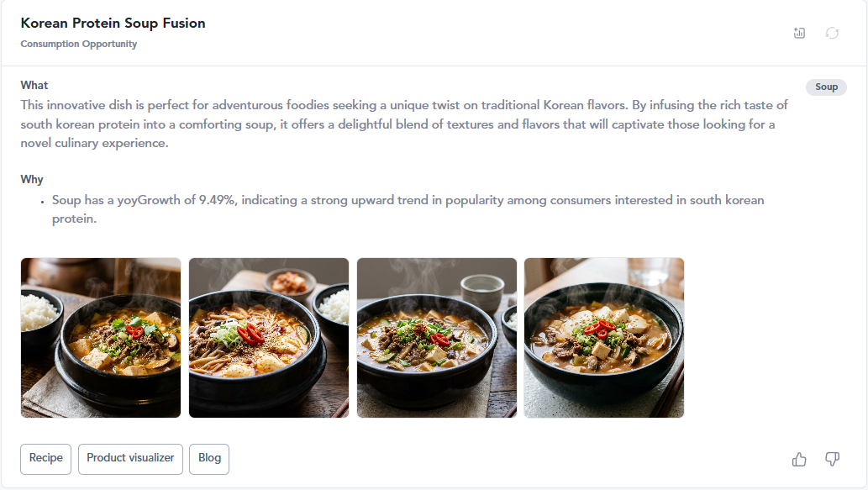Click the regenerate refresh arrows icon

pos(832,34)
